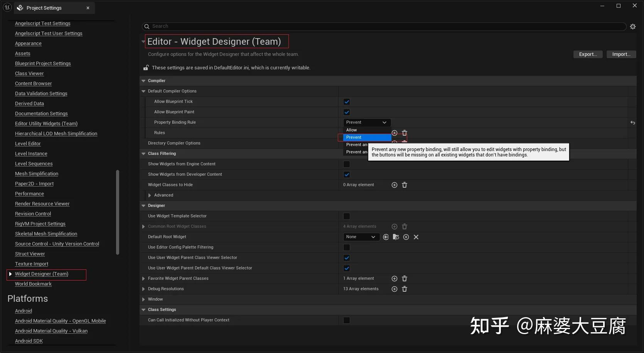Screen dimensions: 644x353
Task: Remove all Debug Resolutions array elements
Action: pos(405,289)
